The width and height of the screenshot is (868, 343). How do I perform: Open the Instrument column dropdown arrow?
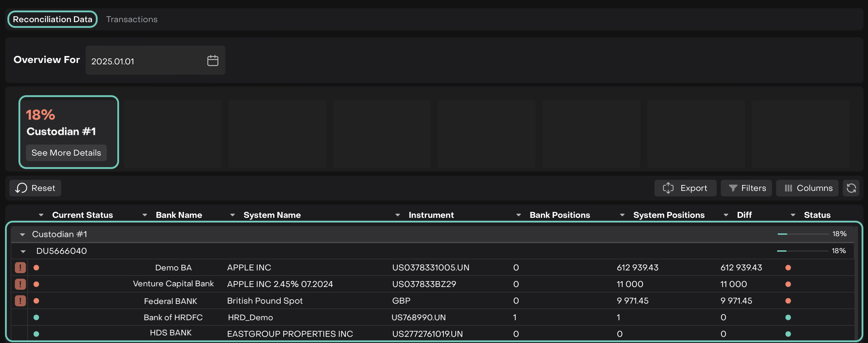pyautogui.click(x=398, y=215)
